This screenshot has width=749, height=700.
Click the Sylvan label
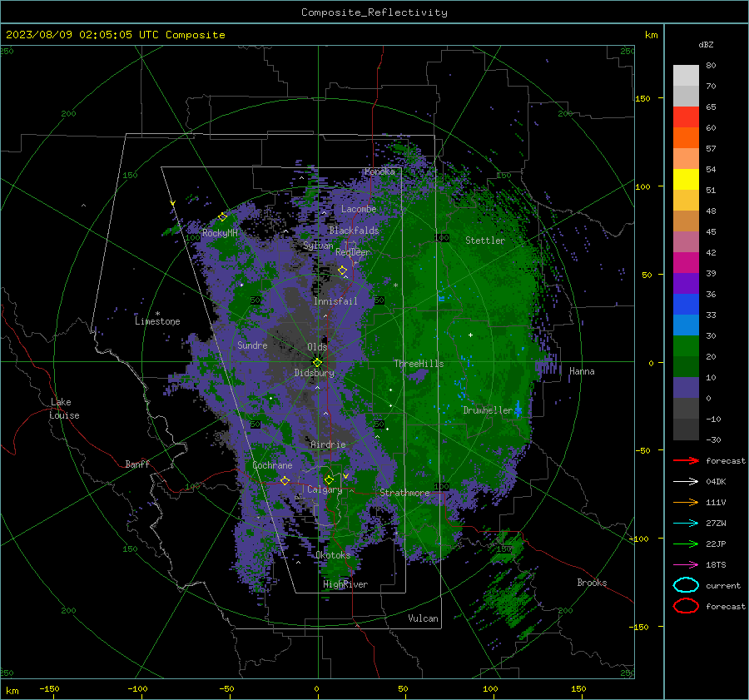[318, 246]
